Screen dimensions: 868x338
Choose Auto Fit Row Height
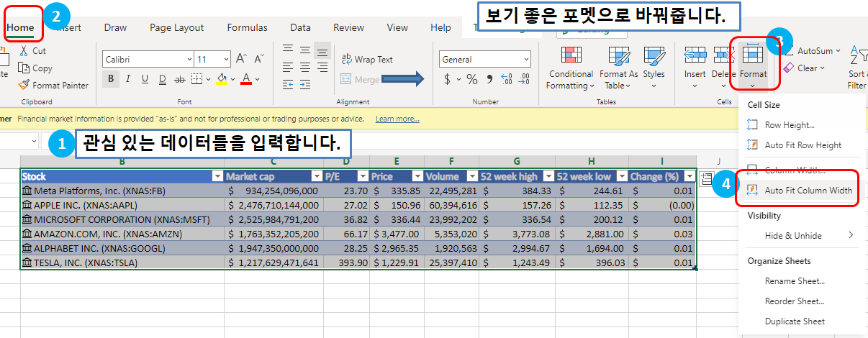(x=801, y=145)
